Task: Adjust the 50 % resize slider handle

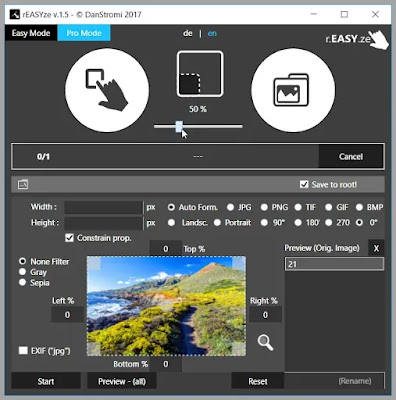Action: (179, 127)
